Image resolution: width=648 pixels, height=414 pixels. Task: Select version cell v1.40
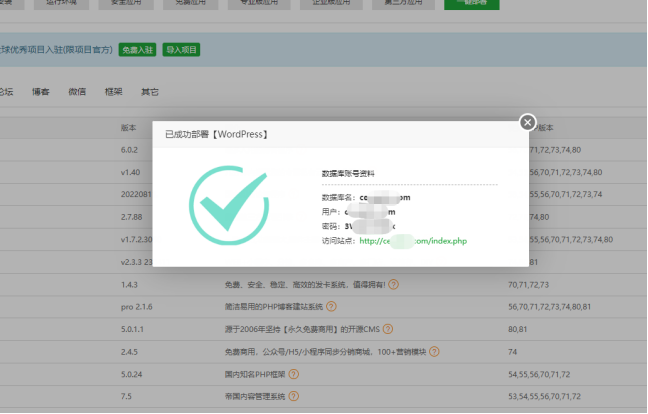[130, 172]
